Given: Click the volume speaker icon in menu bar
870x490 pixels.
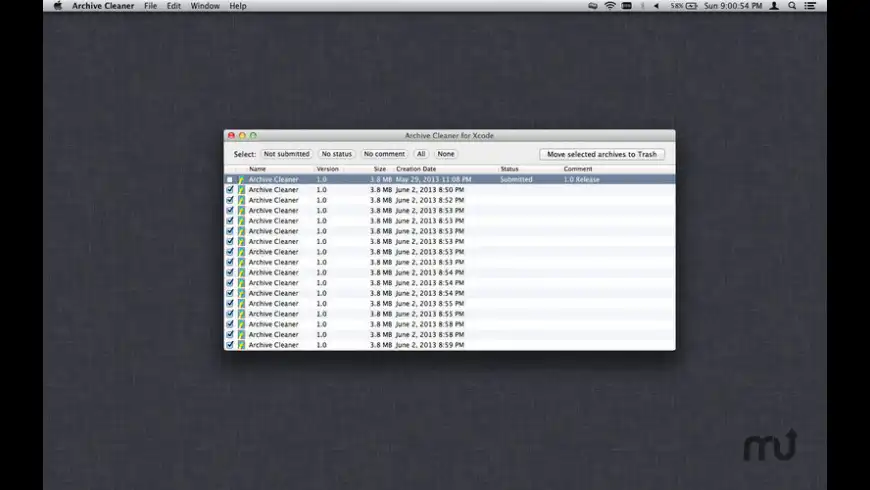Looking at the screenshot, I should (656, 6).
